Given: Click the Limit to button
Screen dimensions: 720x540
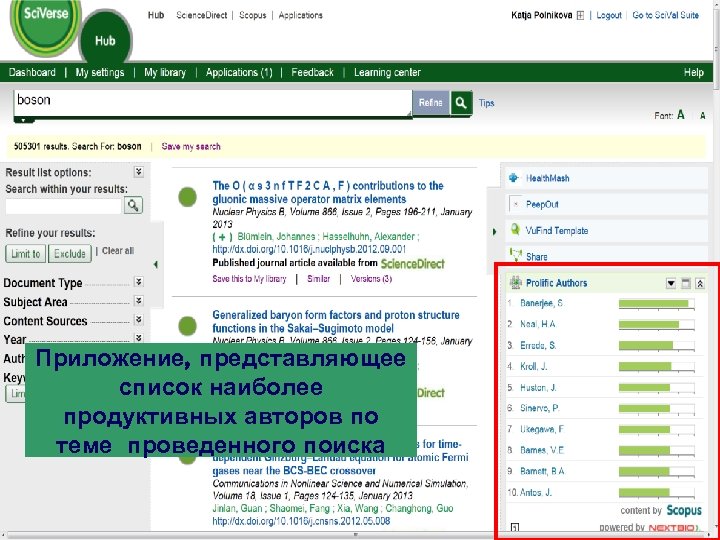Looking at the screenshot, I should (26, 253).
